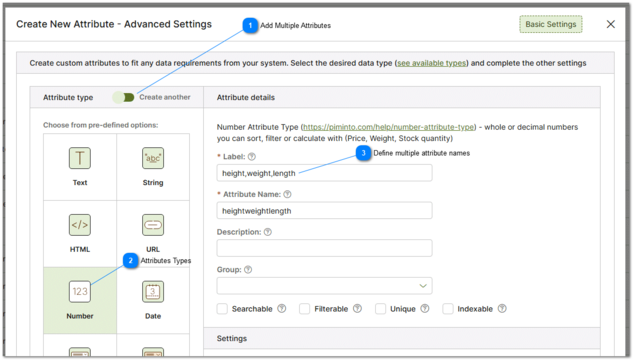Click the Attribute details heading

[x=245, y=97]
